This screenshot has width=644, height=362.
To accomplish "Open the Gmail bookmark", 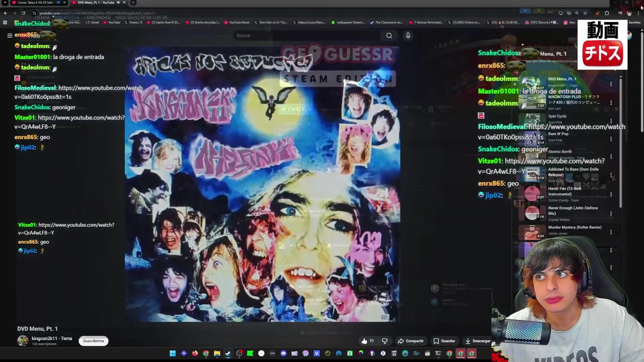I will coord(92,22).
